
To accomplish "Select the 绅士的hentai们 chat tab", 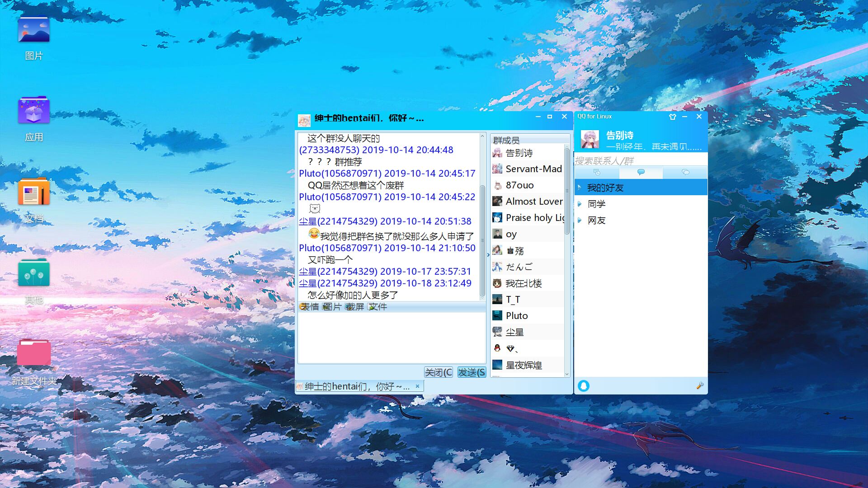I will click(x=359, y=386).
